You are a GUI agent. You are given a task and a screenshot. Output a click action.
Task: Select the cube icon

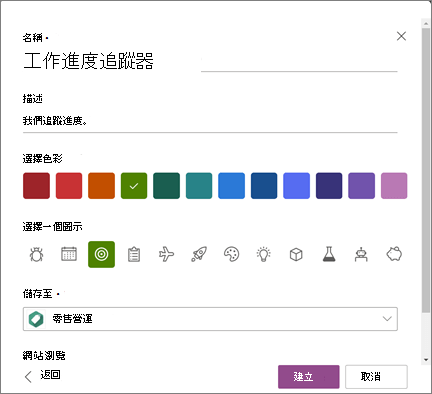296,255
